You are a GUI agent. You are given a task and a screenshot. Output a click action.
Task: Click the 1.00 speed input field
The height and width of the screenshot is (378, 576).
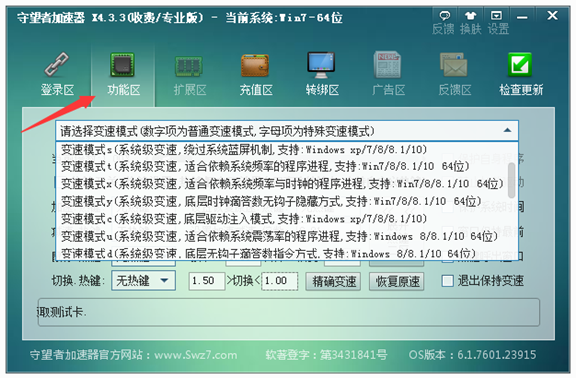(x=280, y=281)
